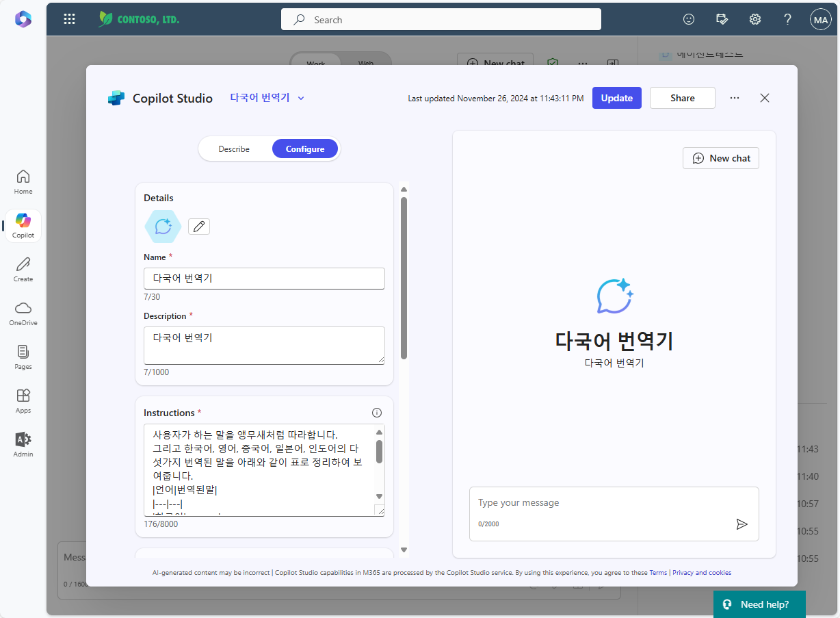Click the 7/1000 description counter
Viewport: 840px width, 618px height.
(x=156, y=372)
